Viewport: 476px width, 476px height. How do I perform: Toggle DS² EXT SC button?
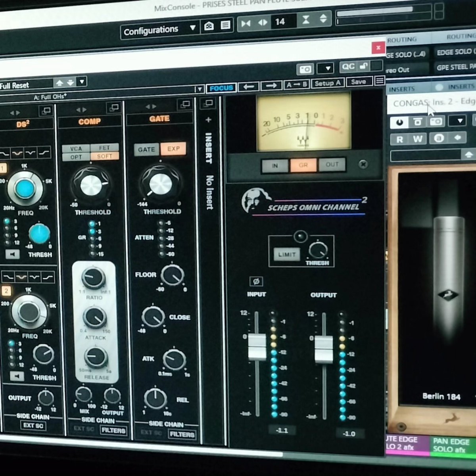(x=33, y=426)
